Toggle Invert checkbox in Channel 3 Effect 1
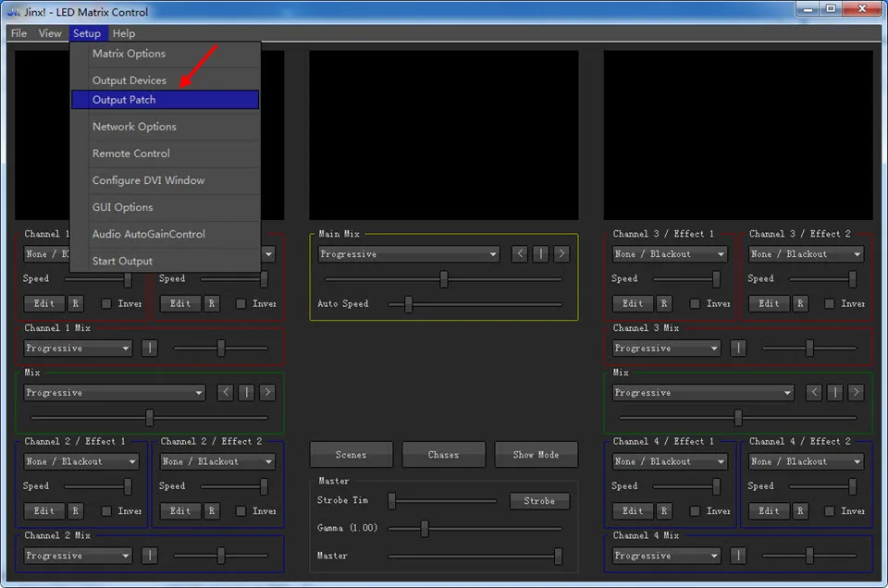888x588 pixels. point(695,304)
